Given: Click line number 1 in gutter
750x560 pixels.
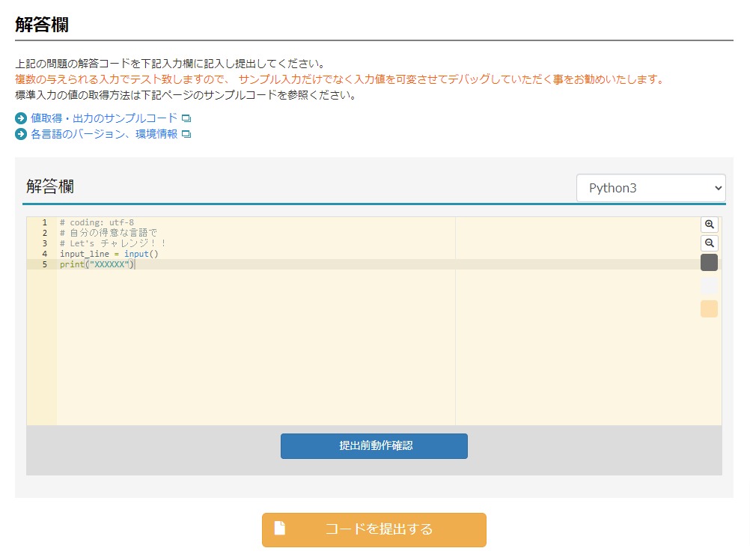Looking at the screenshot, I should point(44,222).
